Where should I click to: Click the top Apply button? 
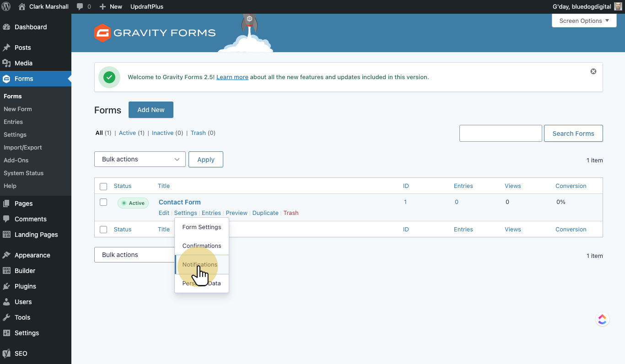click(x=206, y=159)
